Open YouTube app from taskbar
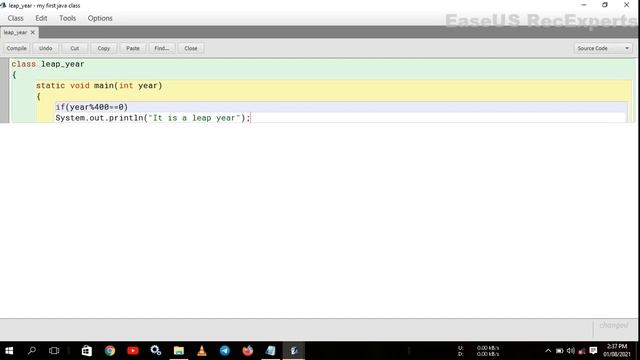 133,351
